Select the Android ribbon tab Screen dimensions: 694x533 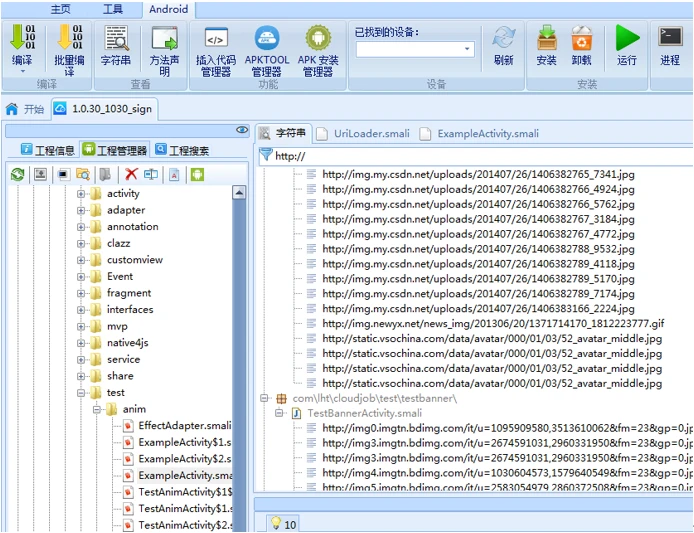click(x=169, y=9)
